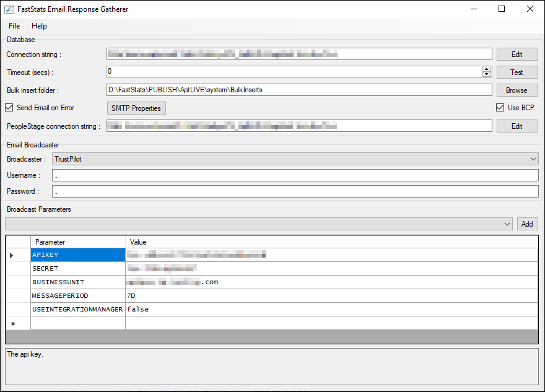The image size is (545, 392).
Task: Click the database Connection string field
Action: [299, 54]
